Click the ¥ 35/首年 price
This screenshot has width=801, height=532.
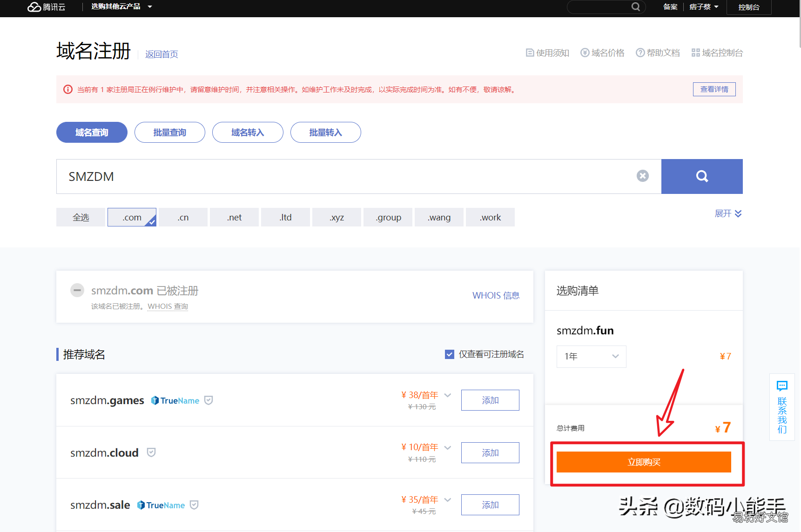[419, 499]
